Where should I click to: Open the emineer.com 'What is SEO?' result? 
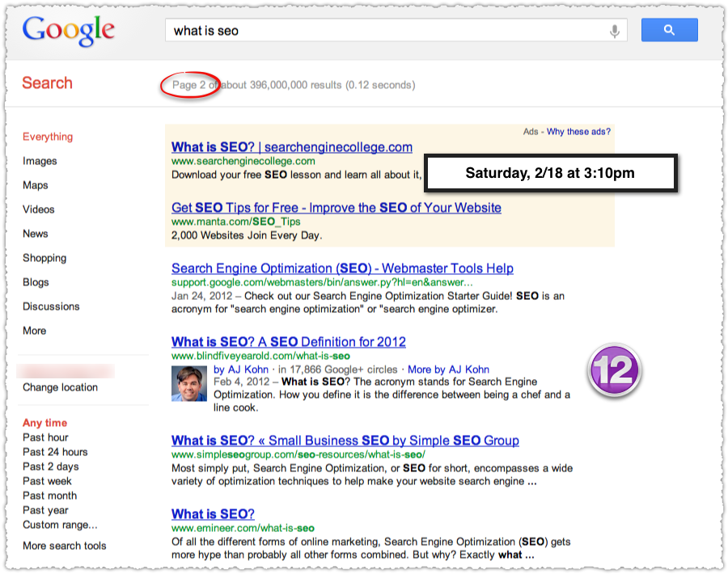213,513
